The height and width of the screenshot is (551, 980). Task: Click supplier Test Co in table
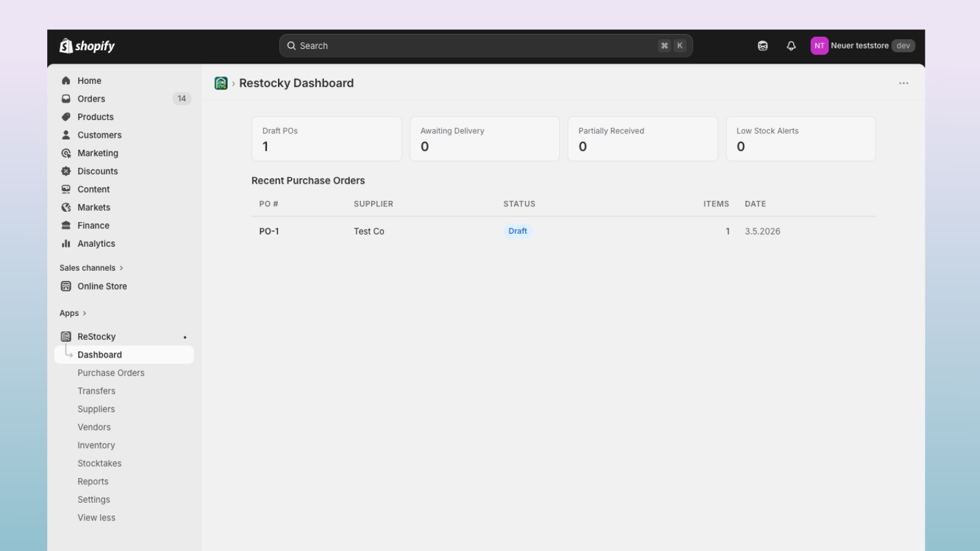(369, 231)
